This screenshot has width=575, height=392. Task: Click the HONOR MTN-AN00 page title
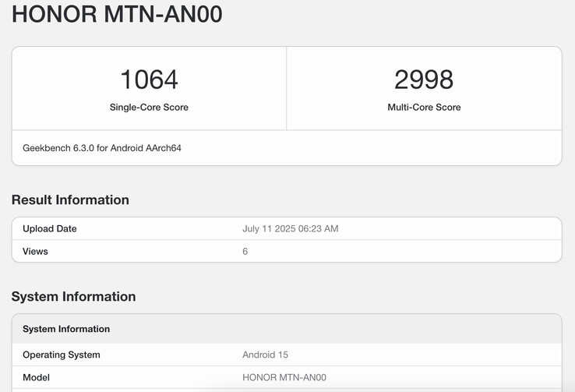(x=117, y=15)
